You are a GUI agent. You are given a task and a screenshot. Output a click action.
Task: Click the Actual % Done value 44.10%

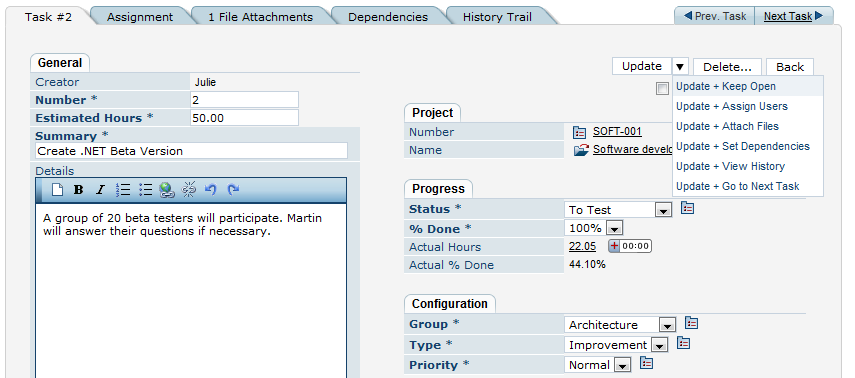point(587,265)
